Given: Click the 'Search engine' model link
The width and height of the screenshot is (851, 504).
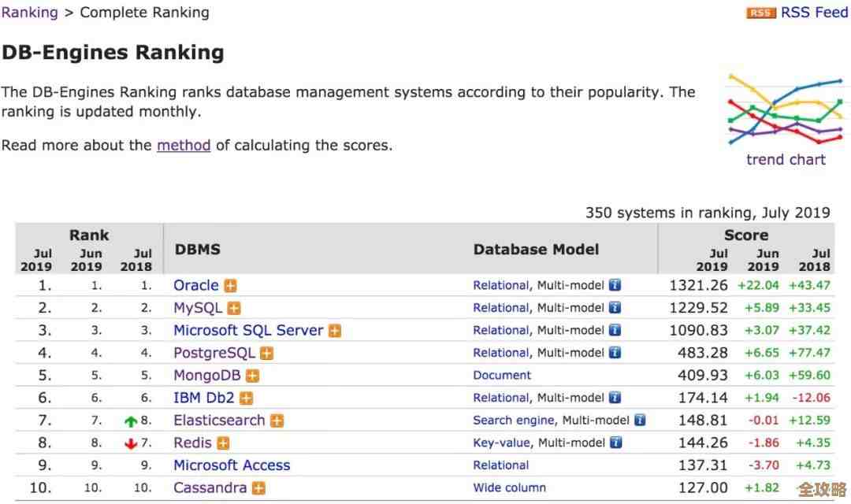Looking at the screenshot, I should pyautogui.click(x=515, y=421).
